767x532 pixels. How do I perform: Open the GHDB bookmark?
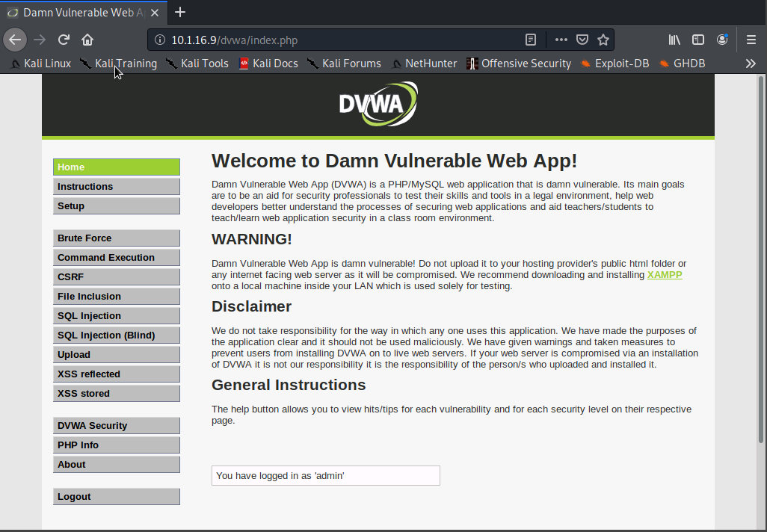[682, 64]
